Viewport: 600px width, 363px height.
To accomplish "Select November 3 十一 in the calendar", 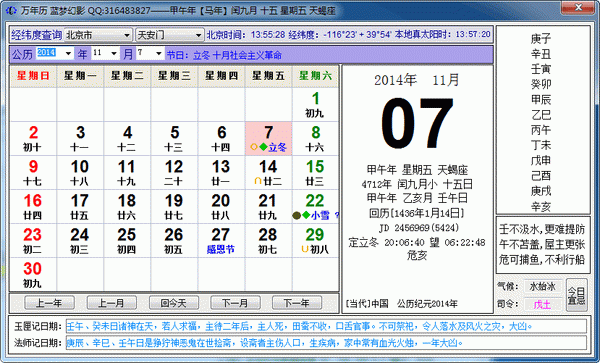I will [80, 138].
